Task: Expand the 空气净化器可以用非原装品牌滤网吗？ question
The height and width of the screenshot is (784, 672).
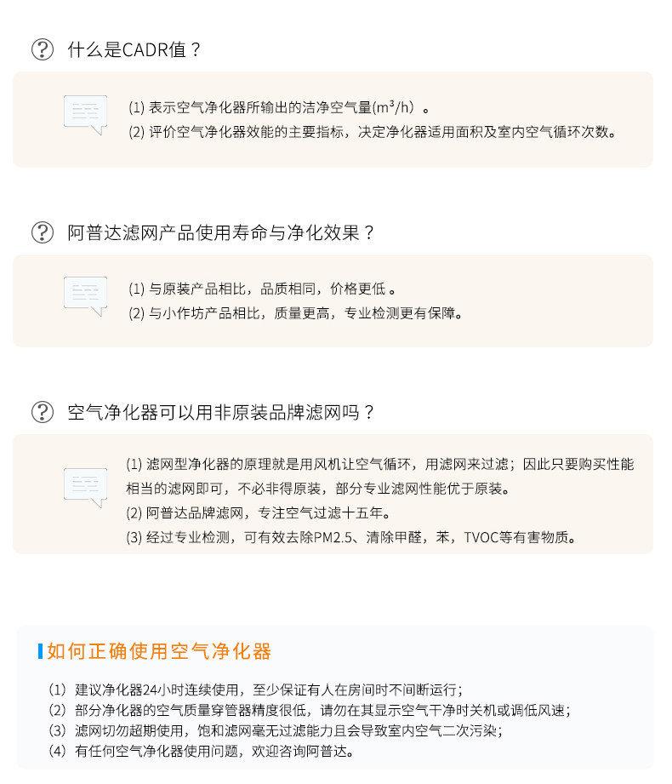Action: [221, 413]
